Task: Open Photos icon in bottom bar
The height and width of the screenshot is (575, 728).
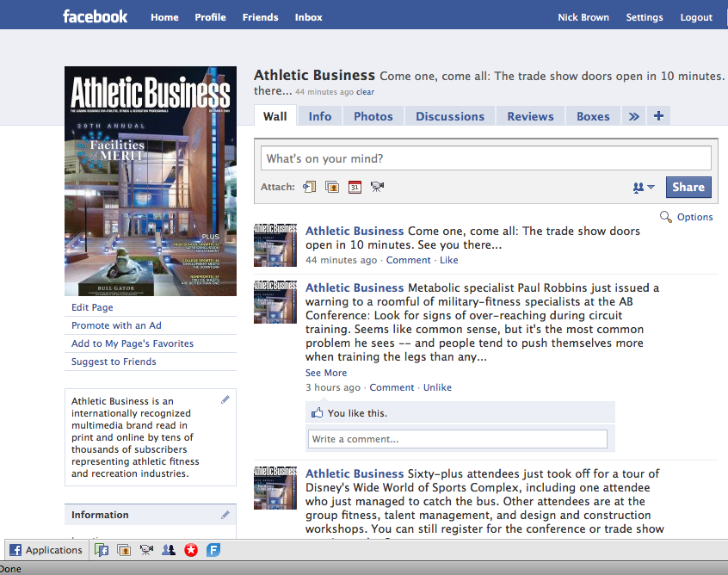Action: tap(124, 550)
